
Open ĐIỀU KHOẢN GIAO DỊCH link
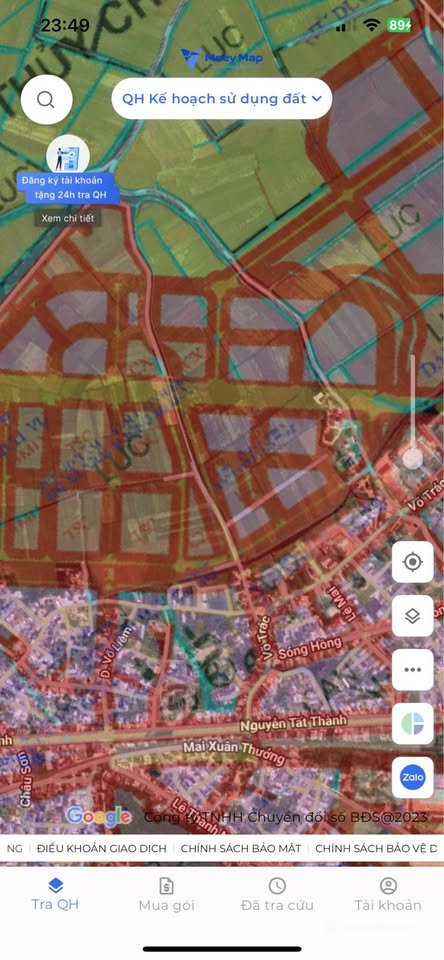click(102, 849)
